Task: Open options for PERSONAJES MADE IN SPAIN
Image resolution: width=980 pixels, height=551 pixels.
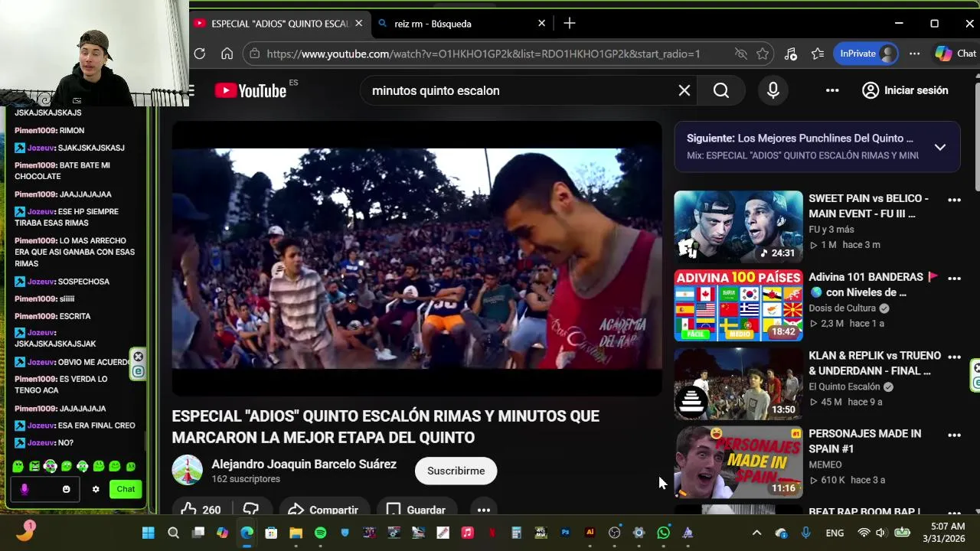Action: 954,435
